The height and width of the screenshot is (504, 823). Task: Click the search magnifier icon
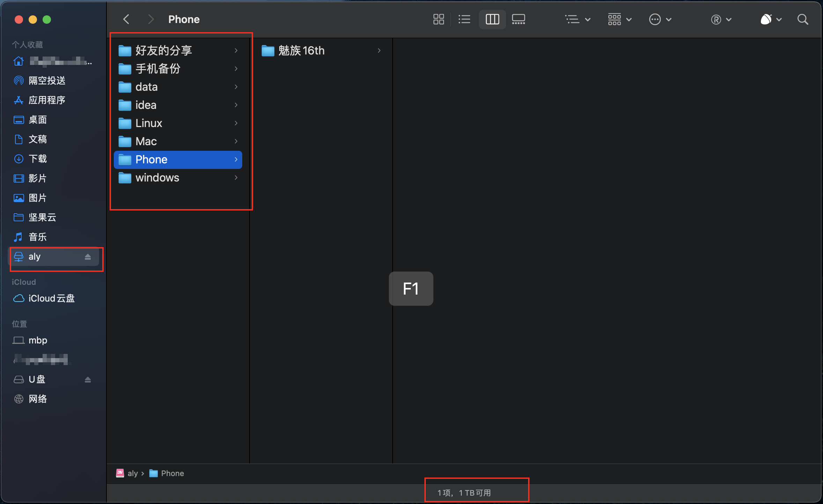803,19
